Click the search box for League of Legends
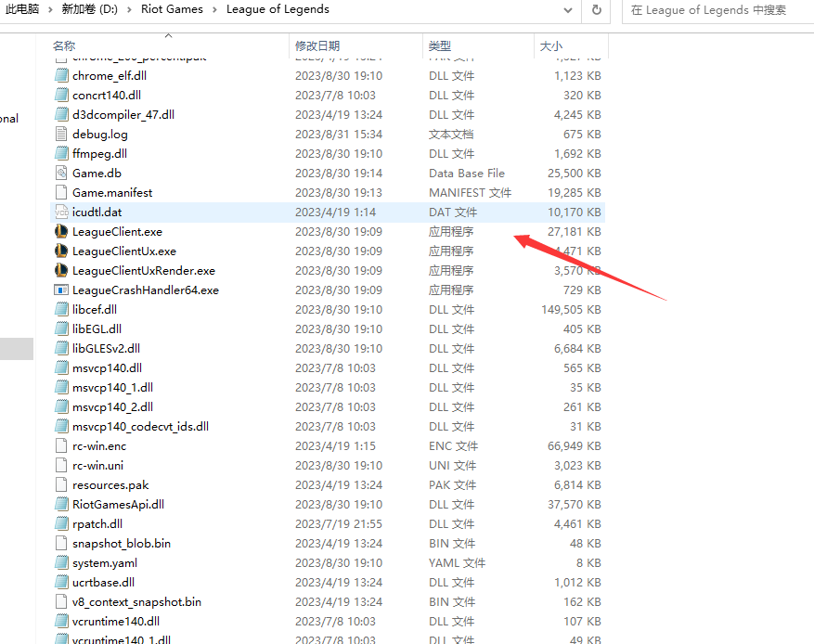 (x=718, y=10)
